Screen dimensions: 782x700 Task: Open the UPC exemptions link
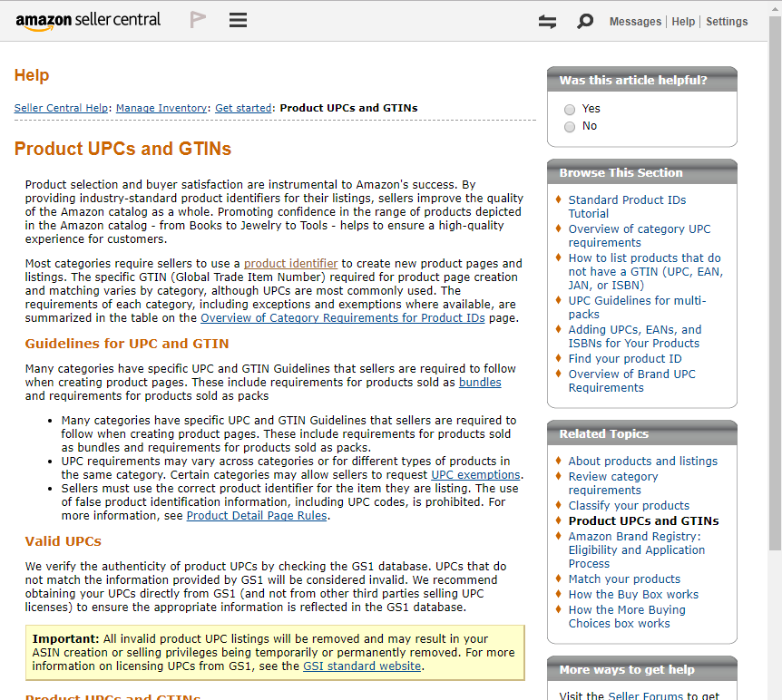point(475,474)
